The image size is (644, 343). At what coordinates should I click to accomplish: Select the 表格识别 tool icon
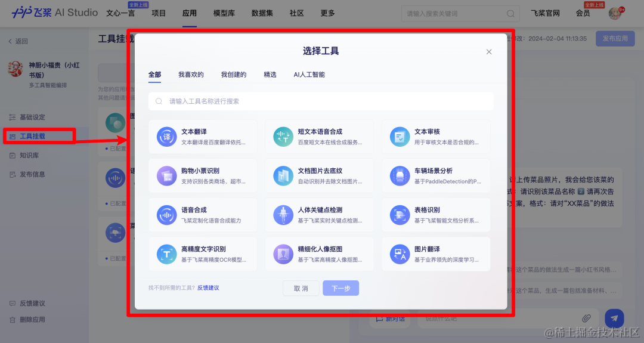point(400,215)
